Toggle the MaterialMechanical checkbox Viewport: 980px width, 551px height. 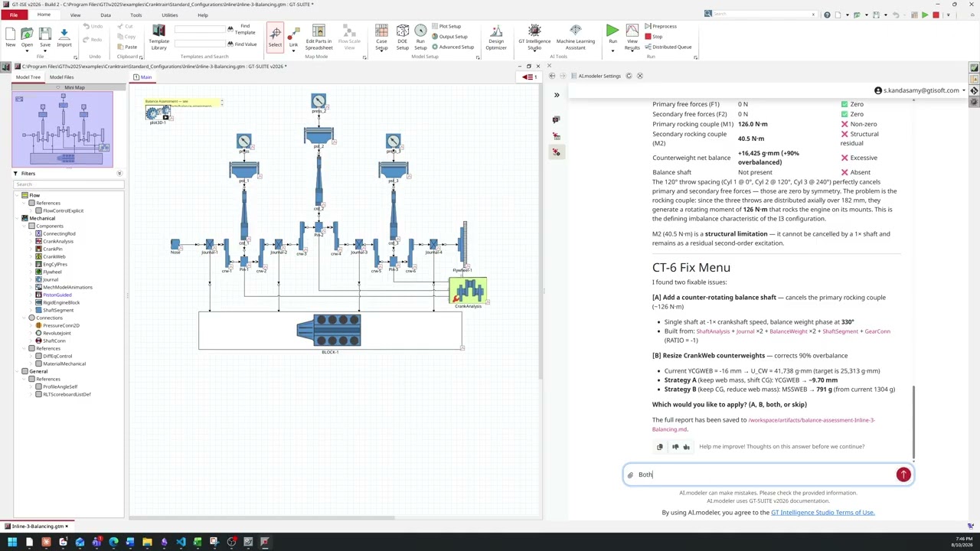click(x=38, y=364)
